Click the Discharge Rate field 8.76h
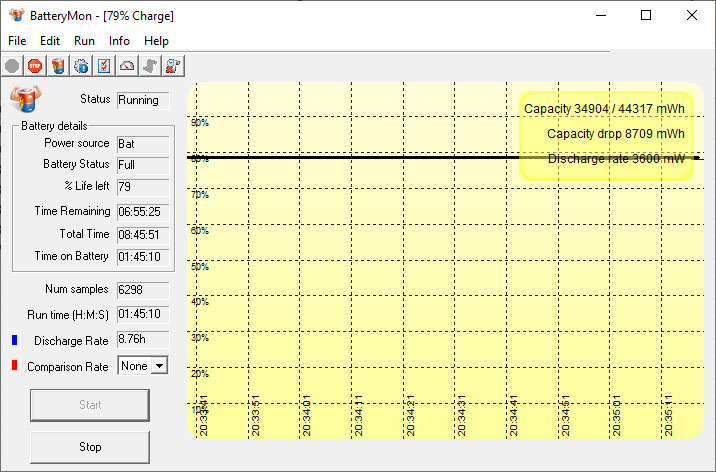This screenshot has width=716, height=472. coord(143,340)
